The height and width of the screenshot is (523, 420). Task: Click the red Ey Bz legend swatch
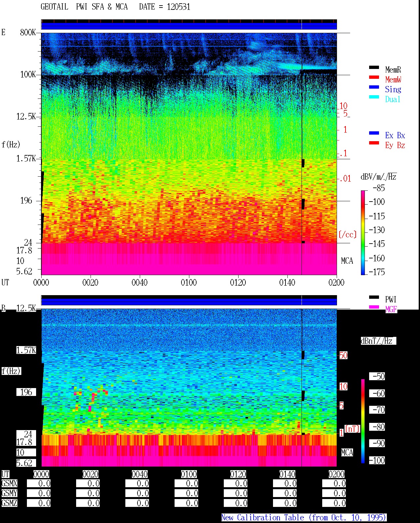[374, 143]
